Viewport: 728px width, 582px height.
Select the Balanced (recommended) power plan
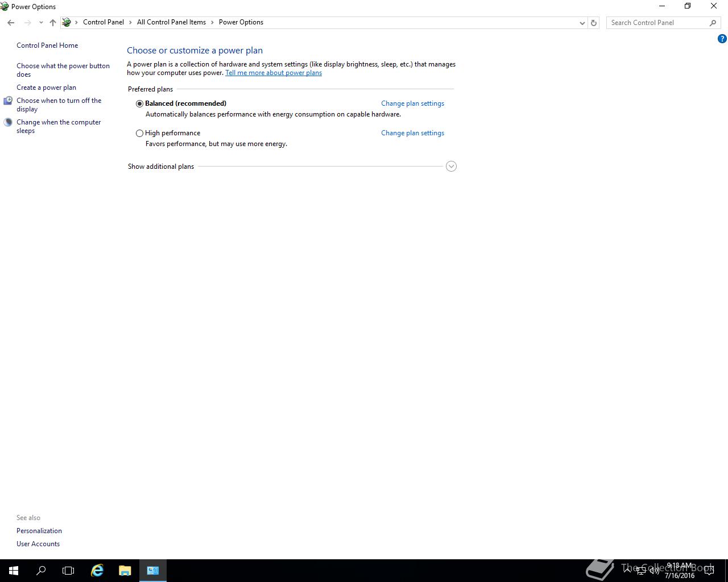pos(139,103)
